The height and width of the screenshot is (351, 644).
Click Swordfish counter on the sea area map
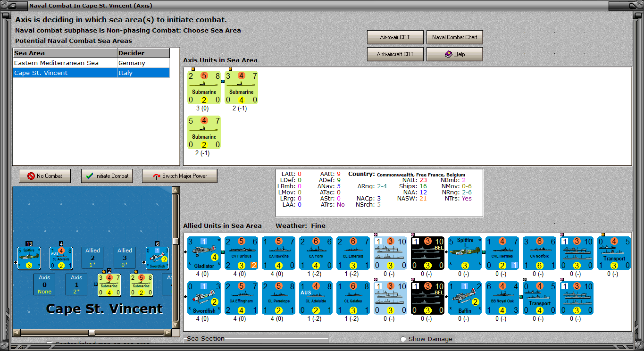coord(157,258)
